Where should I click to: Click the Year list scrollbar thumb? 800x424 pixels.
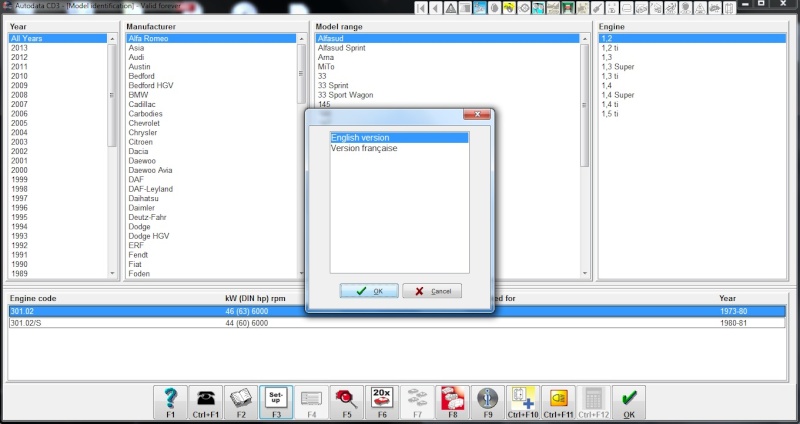click(112, 95)
